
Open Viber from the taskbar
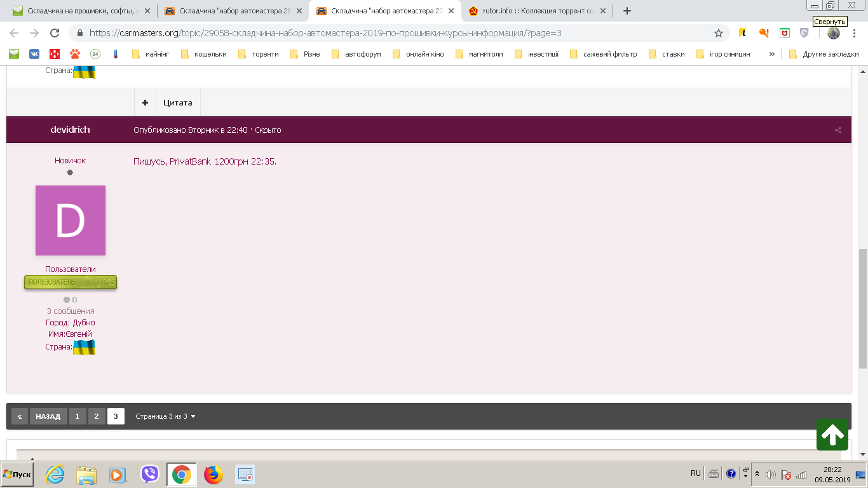(150, 475)
